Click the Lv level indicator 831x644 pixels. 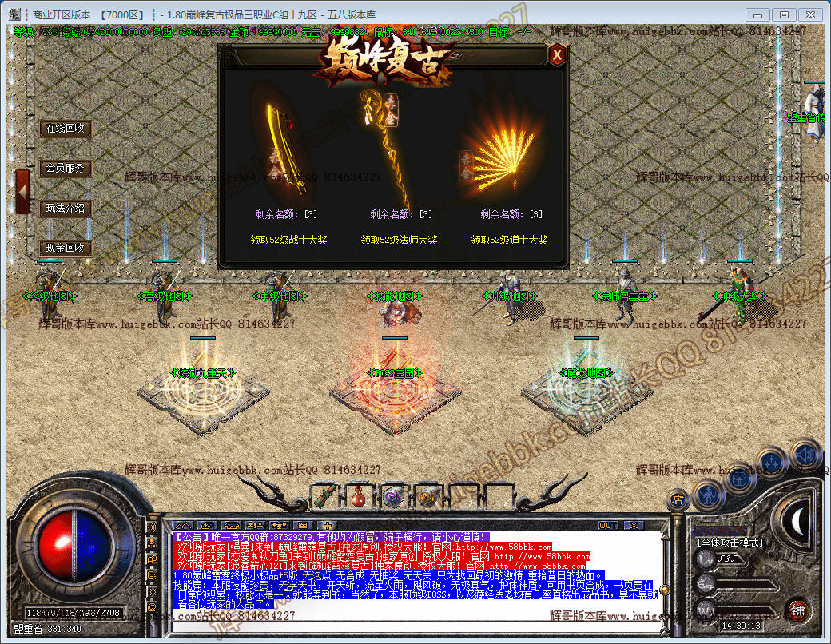click(x=721, y=559)
